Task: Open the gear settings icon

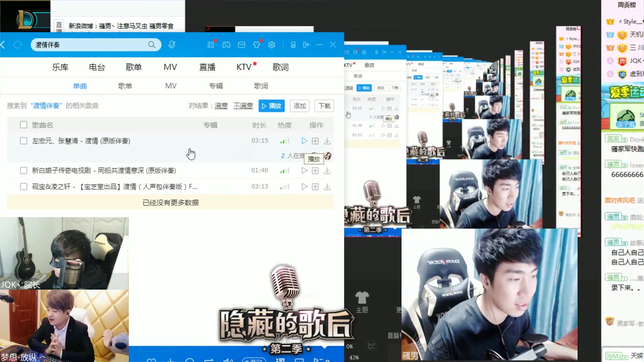Action: pos(272,45)
